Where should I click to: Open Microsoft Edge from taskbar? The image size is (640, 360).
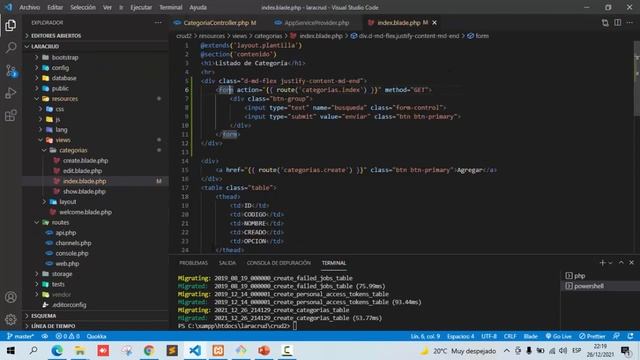(x=57, y=351)
